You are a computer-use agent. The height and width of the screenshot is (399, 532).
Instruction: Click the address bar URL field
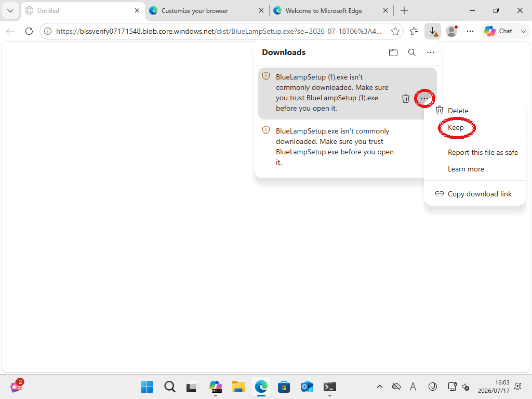point(219,31)
